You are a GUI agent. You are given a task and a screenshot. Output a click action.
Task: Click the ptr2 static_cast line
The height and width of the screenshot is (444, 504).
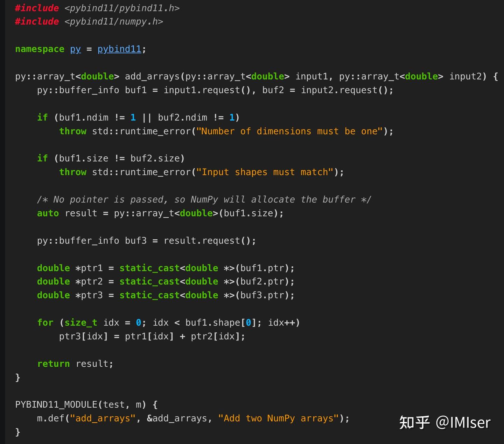(x=166, y=281)
